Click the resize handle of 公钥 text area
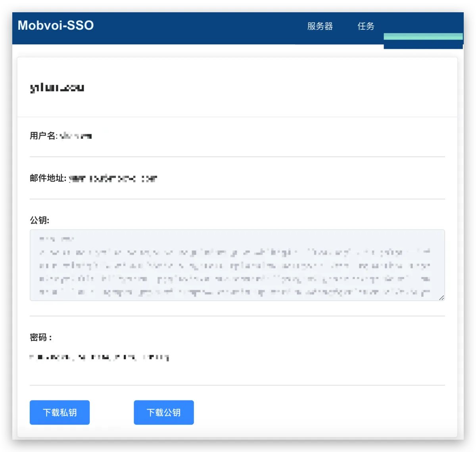Image resolution: width=476 pixels, height=452 pixels. pyautogui.click(x=441, y=297)
